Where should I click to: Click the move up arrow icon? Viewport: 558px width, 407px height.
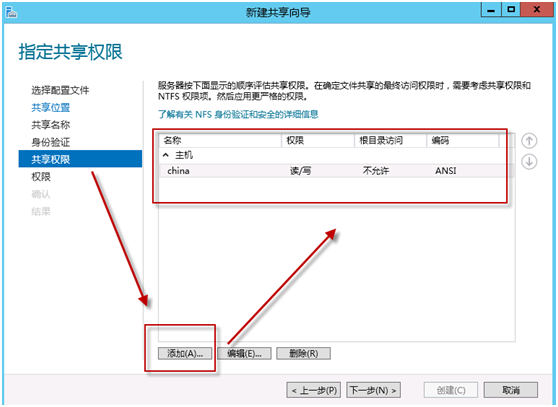529,141
